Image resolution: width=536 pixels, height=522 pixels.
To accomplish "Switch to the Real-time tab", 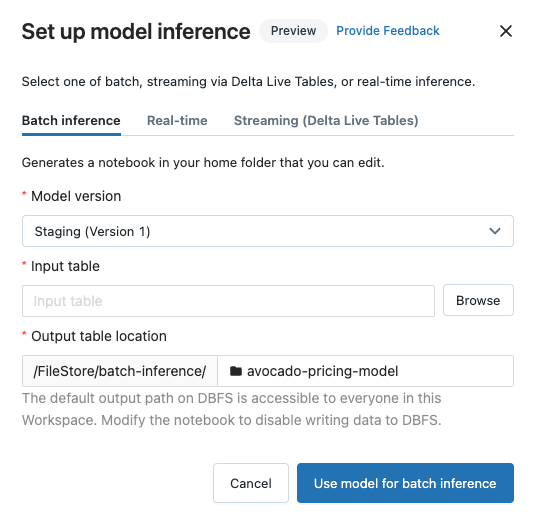I will pyautogui.click(x=177, y=121).
